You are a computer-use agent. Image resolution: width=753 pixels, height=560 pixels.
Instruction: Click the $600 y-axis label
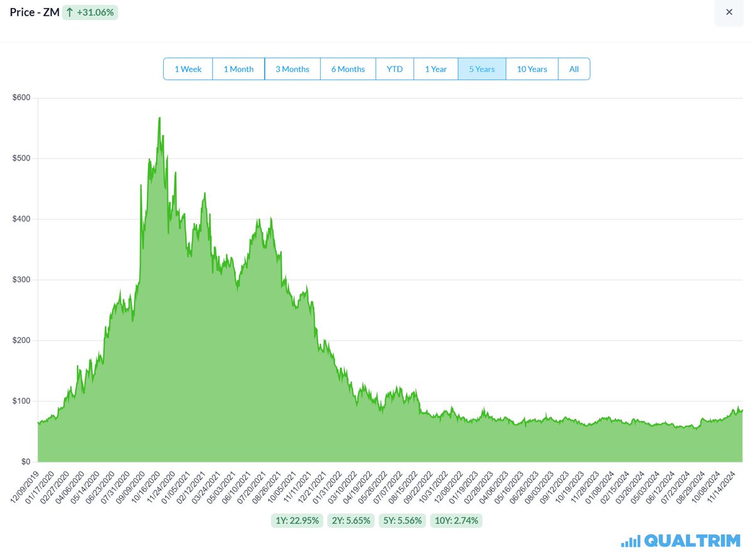[21, 98]
